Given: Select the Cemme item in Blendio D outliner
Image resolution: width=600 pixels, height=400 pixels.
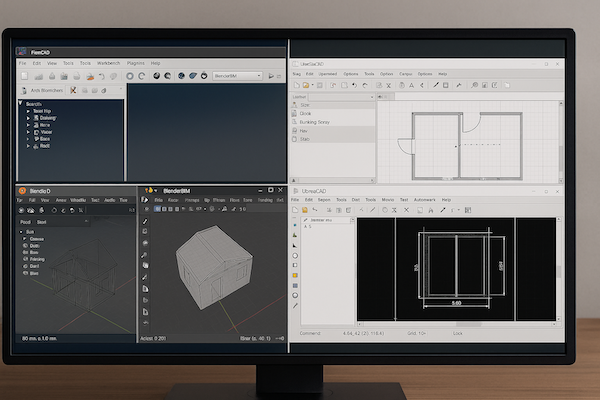Looking at the screenshot, I should click(x=37, y=239).
